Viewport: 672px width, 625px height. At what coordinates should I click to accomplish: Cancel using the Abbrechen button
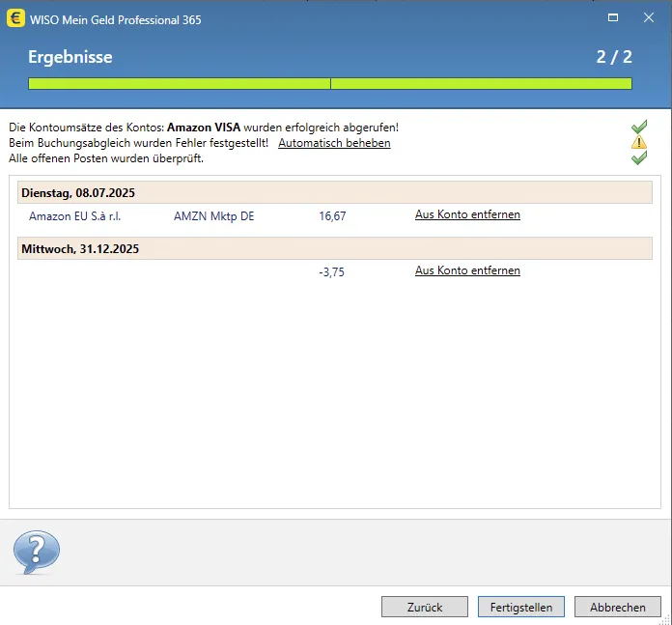pos(618,607)
